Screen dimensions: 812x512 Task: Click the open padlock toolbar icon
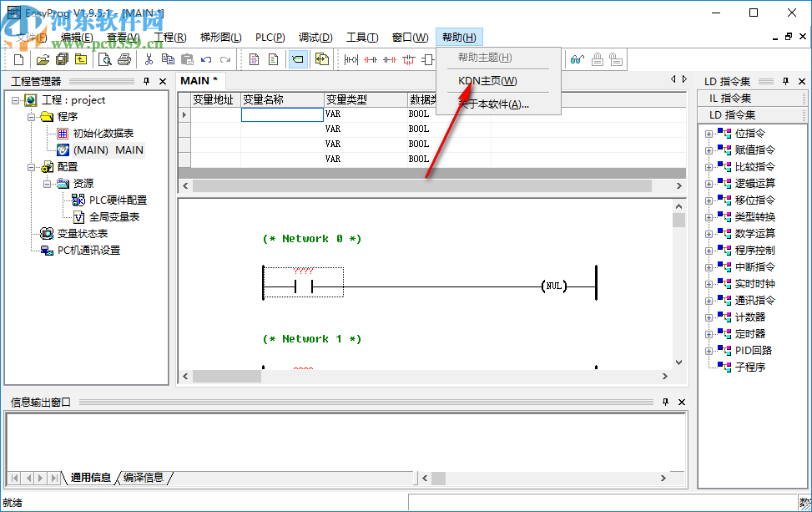pos(616,59)
